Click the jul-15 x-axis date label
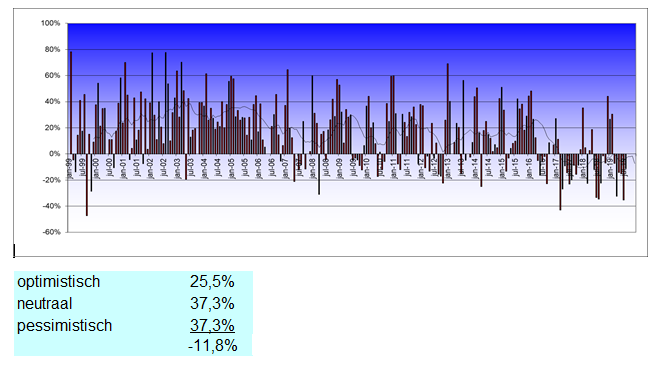Viewport: 661px width, 371px height. click(515, 167)
